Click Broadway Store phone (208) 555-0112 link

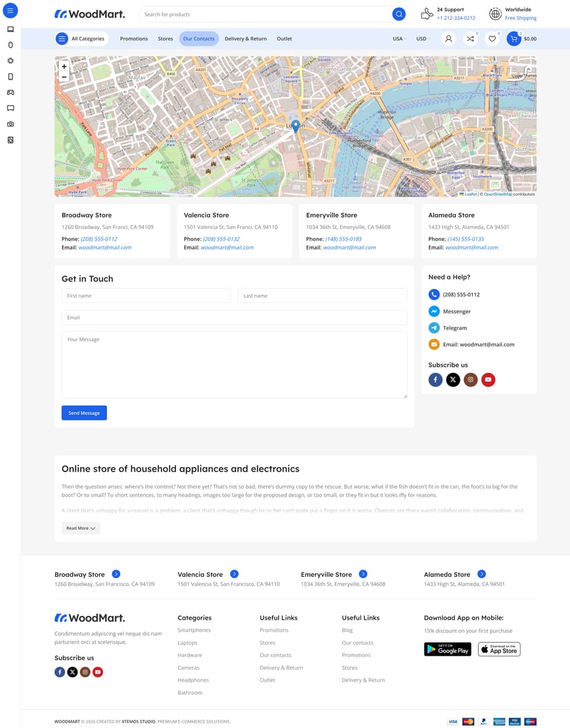99,239
